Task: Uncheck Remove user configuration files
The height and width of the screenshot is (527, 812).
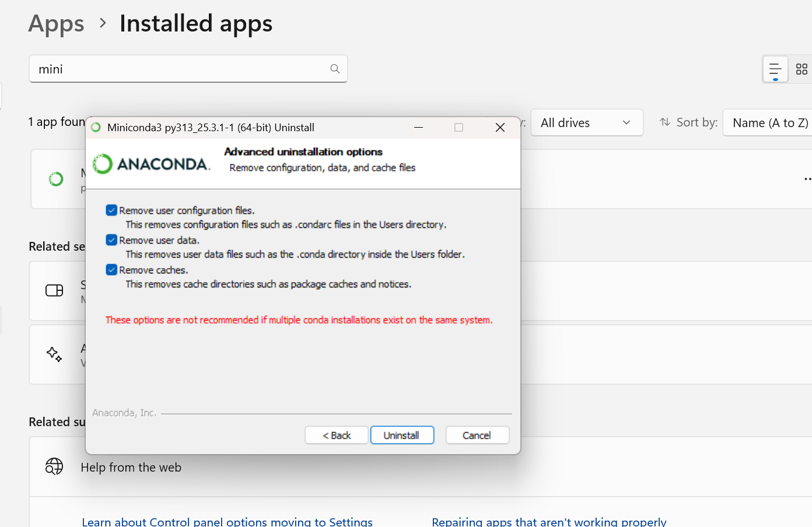Action: tap(111, 210)
